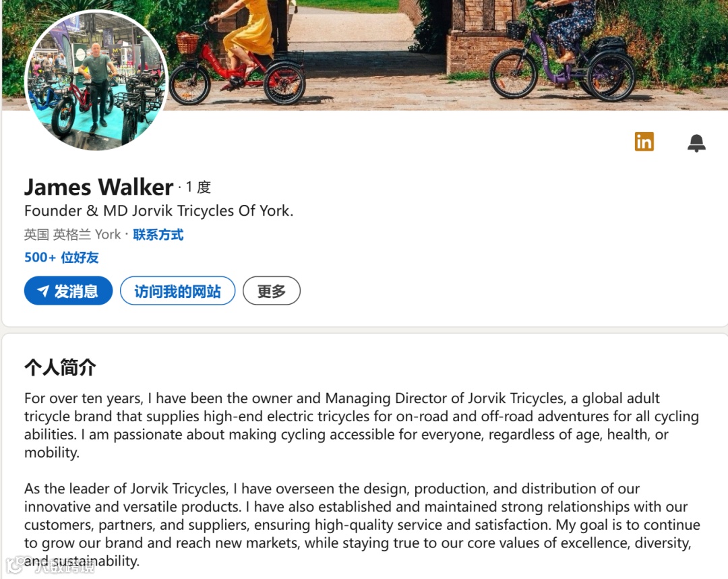Click the LinkedIn premium badge icon
This screenshot has width=728, height=579.
click(x=644, y=142)
